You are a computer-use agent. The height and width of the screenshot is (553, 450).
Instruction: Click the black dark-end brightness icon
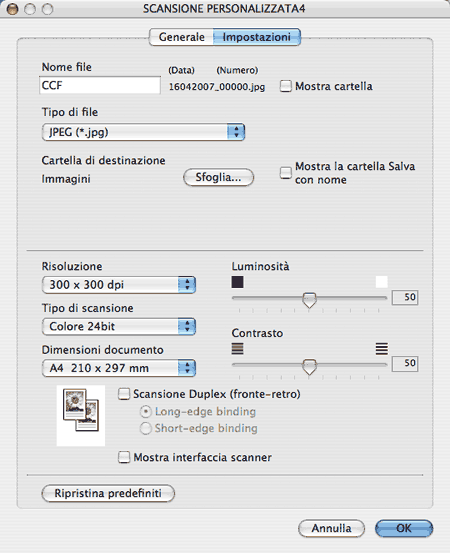pyautogui.click(x=237, y=282)
